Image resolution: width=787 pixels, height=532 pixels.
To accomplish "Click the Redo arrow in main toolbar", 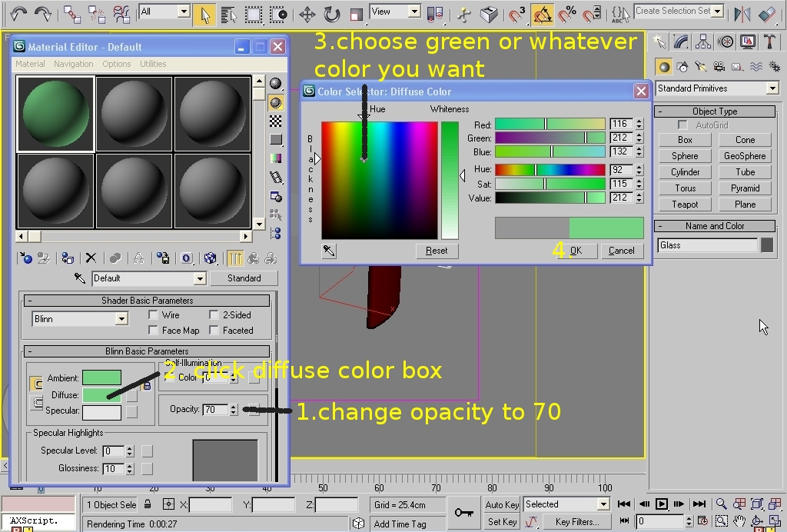I will tap(43, 14).
